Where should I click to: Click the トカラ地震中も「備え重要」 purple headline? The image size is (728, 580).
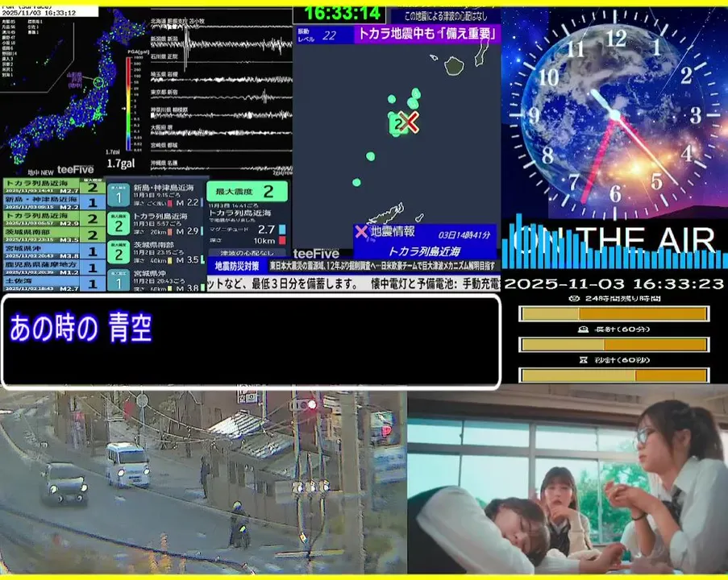click(427, 35)
